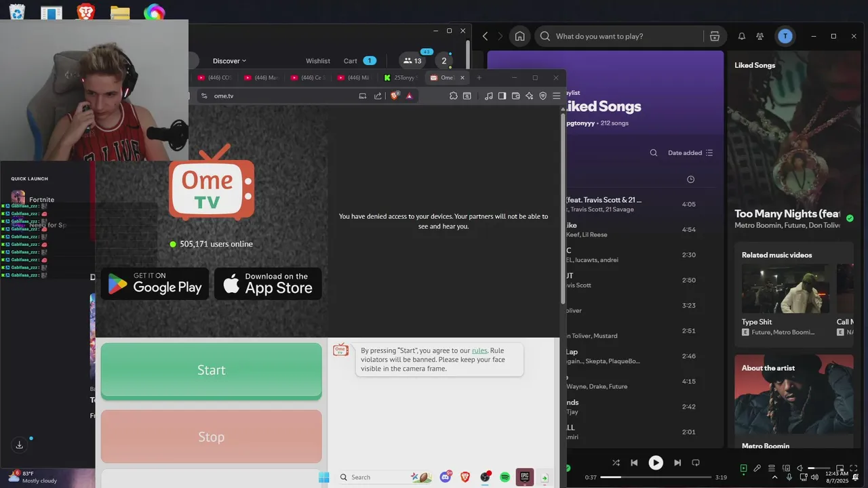Show hidden system tray icons chevron
The image size is (868, 488).
(x=776, y=477)
